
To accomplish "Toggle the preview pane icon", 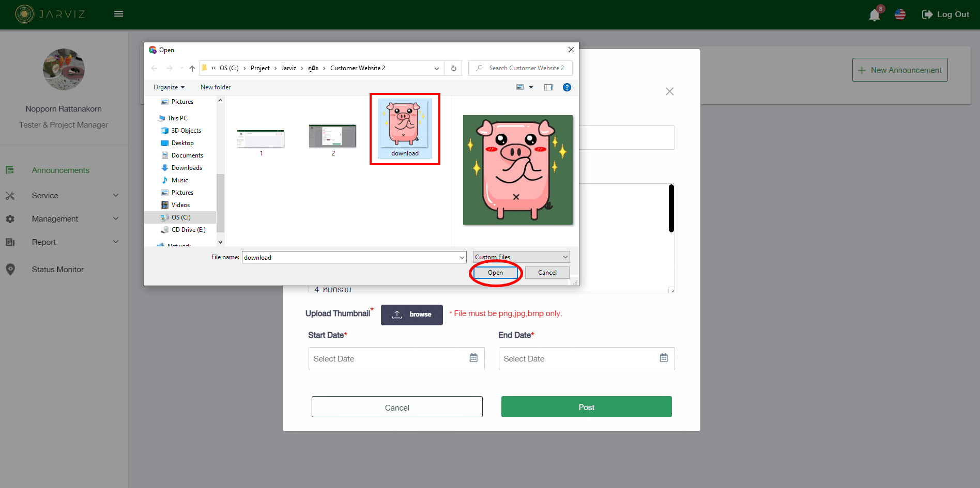I will (548, 87).
